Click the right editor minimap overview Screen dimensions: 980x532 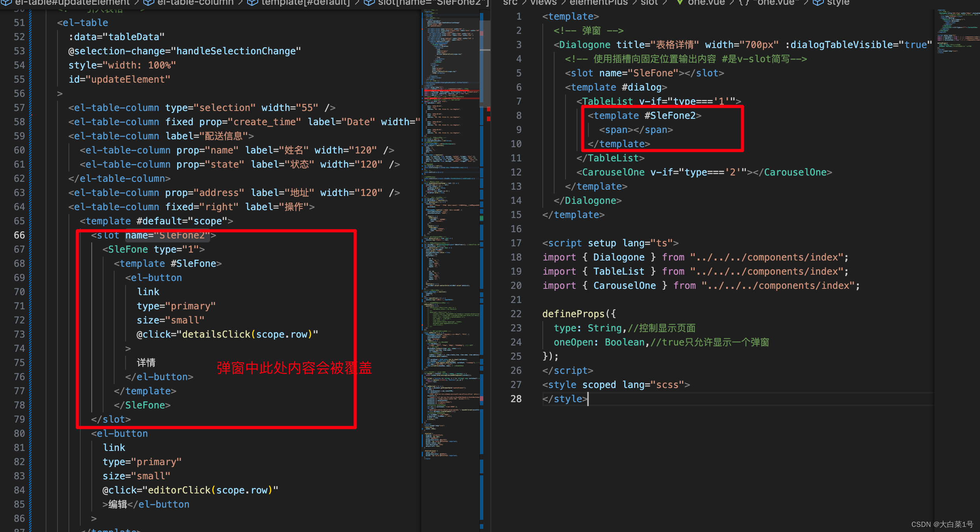click(957, 31)
